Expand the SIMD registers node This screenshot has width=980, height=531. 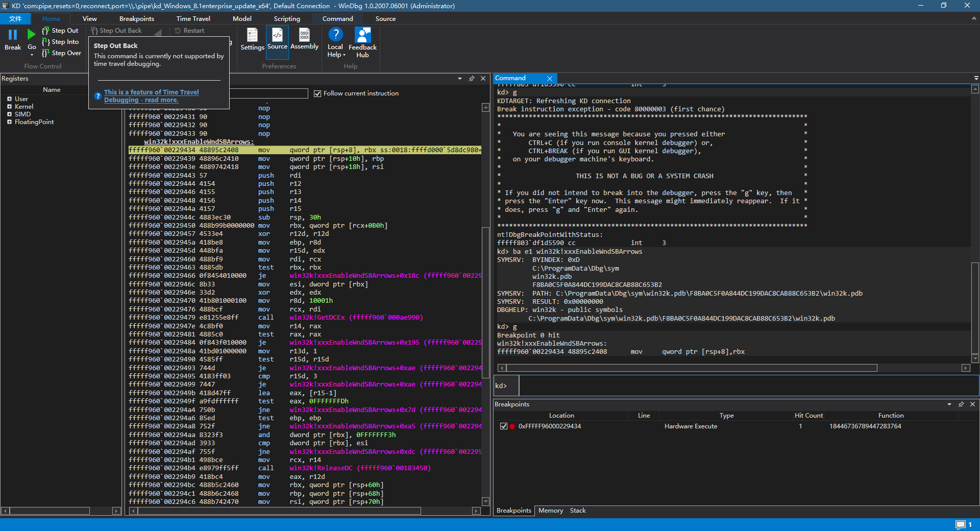9,114
